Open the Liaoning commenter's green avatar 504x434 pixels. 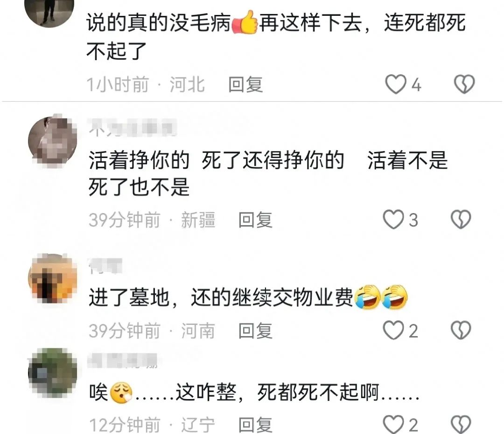point(53,372)
